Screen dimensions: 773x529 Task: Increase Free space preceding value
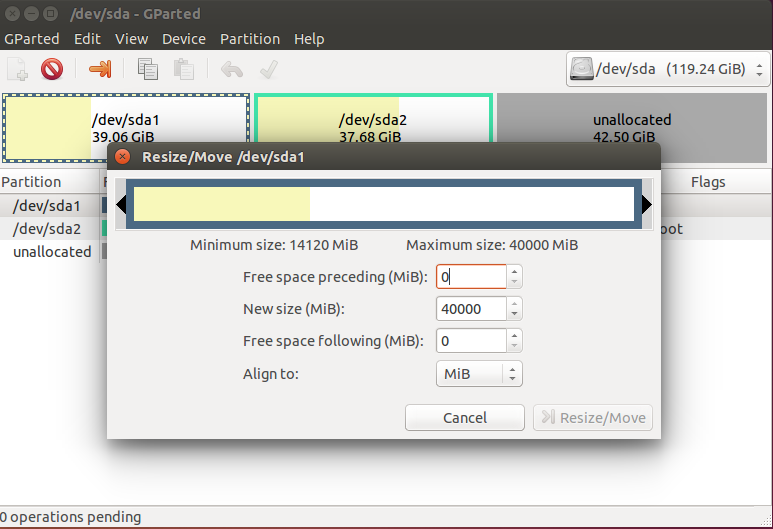(x=514, y=272)
